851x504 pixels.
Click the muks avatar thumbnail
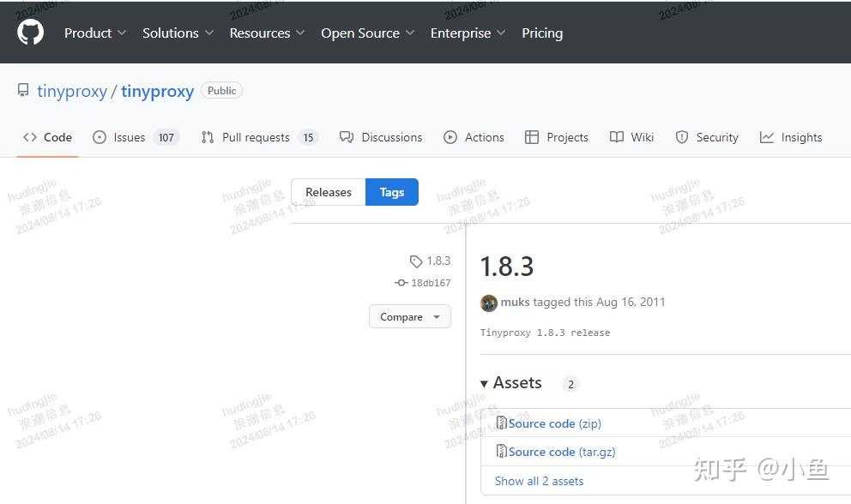pyautogui.click(x=489, y=303)
